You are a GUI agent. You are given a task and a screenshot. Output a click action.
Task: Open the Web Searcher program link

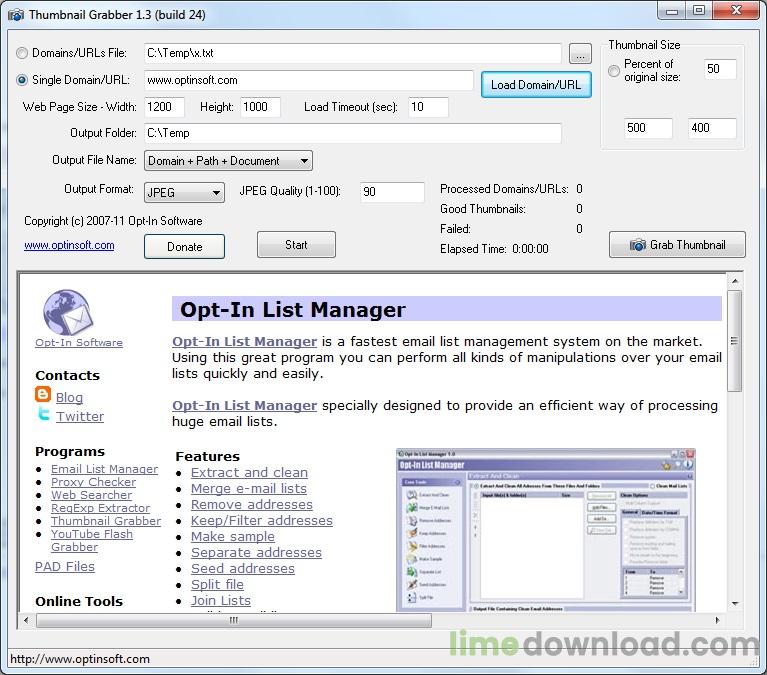click(x=91, y=495)
